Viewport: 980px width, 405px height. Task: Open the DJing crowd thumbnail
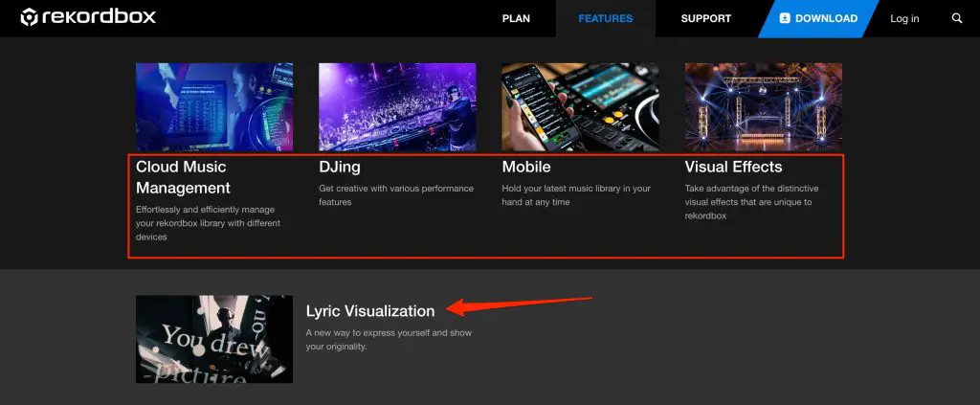click(x=397, y=107)
